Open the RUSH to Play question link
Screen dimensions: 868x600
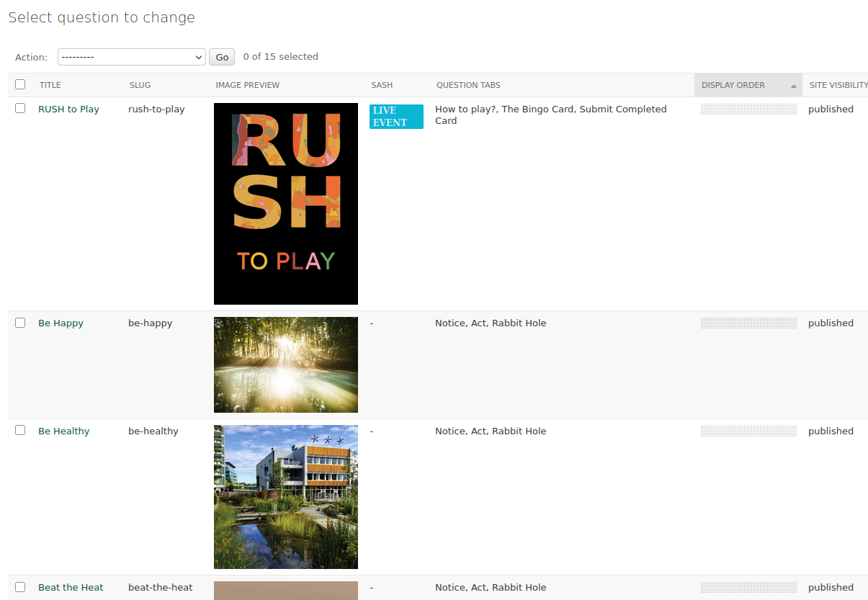68,109
